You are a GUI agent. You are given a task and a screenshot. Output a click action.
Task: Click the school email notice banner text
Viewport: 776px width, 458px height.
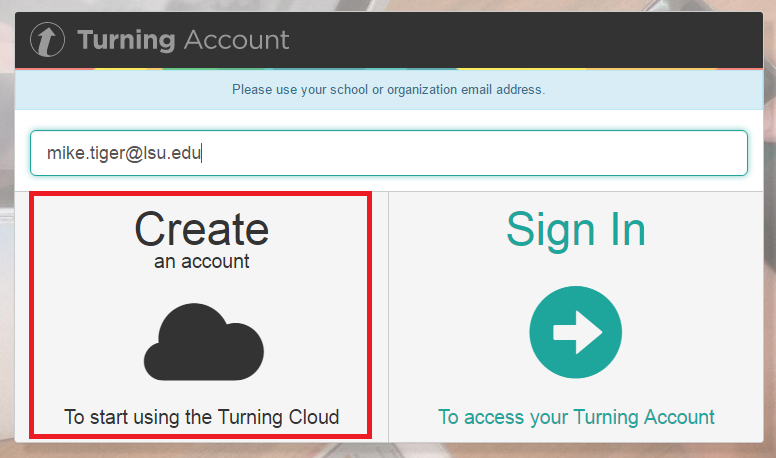point(388,90)
